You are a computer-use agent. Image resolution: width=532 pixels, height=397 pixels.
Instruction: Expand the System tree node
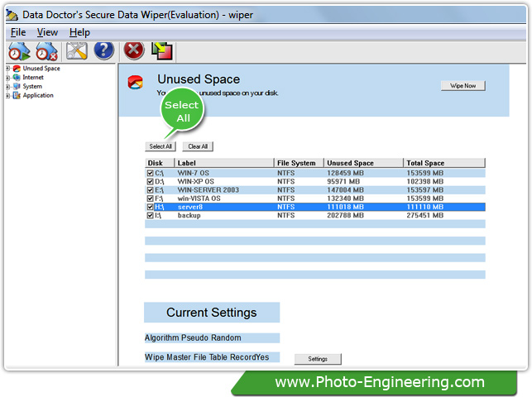click(x=7, y=87)
